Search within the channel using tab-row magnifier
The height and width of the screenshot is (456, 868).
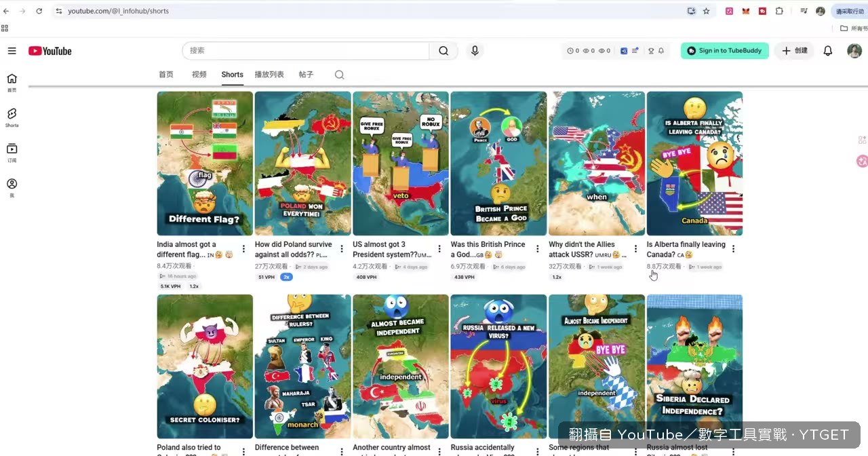pos(339,75)
